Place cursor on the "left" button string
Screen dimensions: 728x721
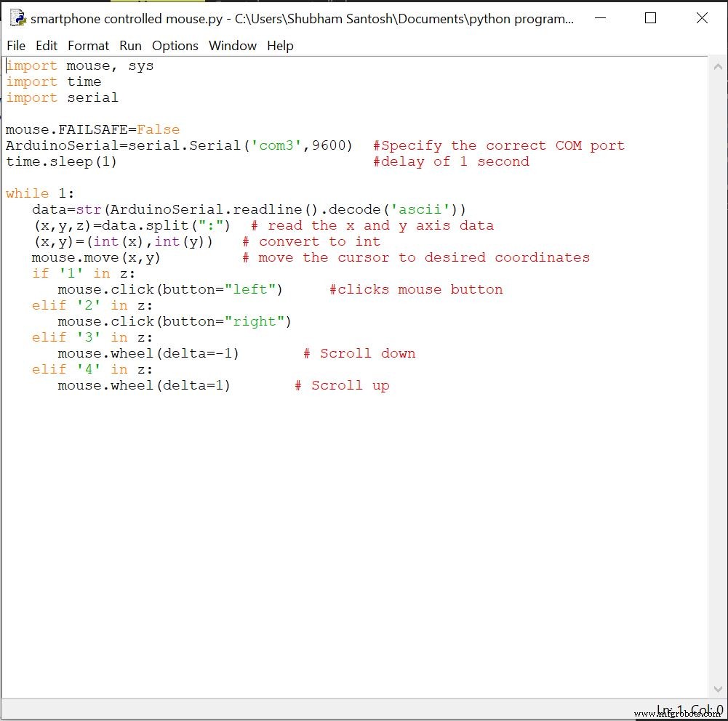(249, 289)
